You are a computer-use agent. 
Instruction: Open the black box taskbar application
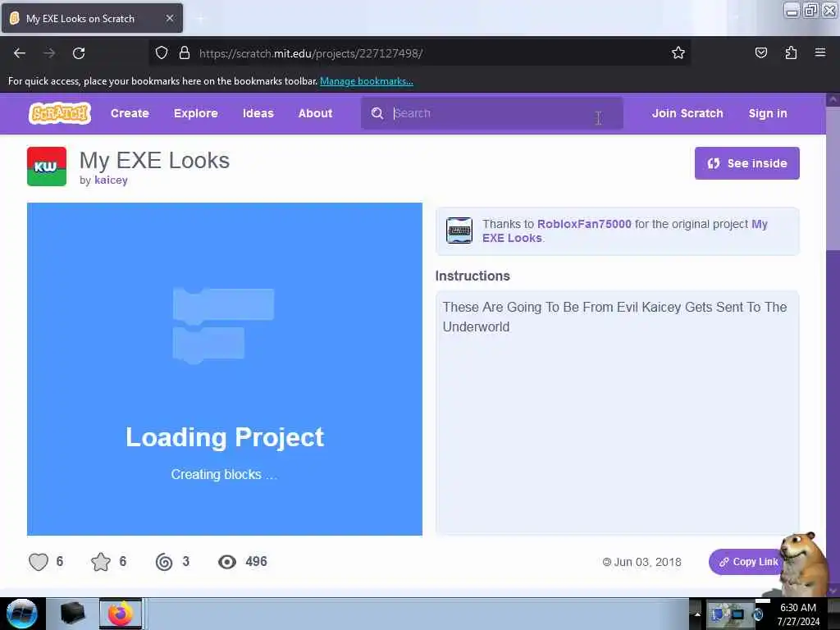(x=72, y=614)
